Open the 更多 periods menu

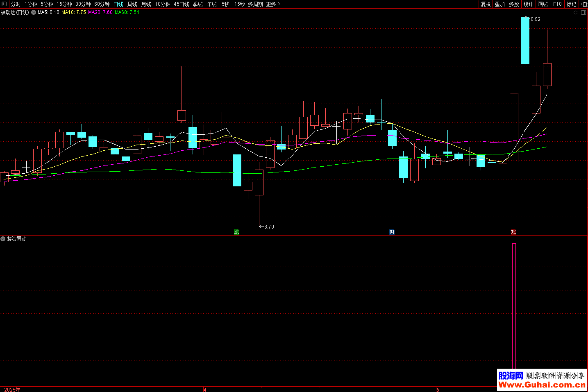click(273, 4)
